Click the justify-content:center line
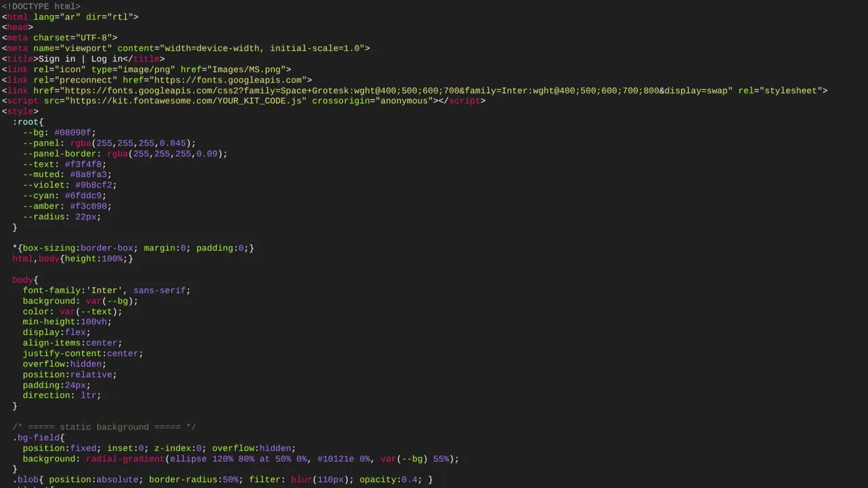 pyautogui.click(x=83, y=354)
